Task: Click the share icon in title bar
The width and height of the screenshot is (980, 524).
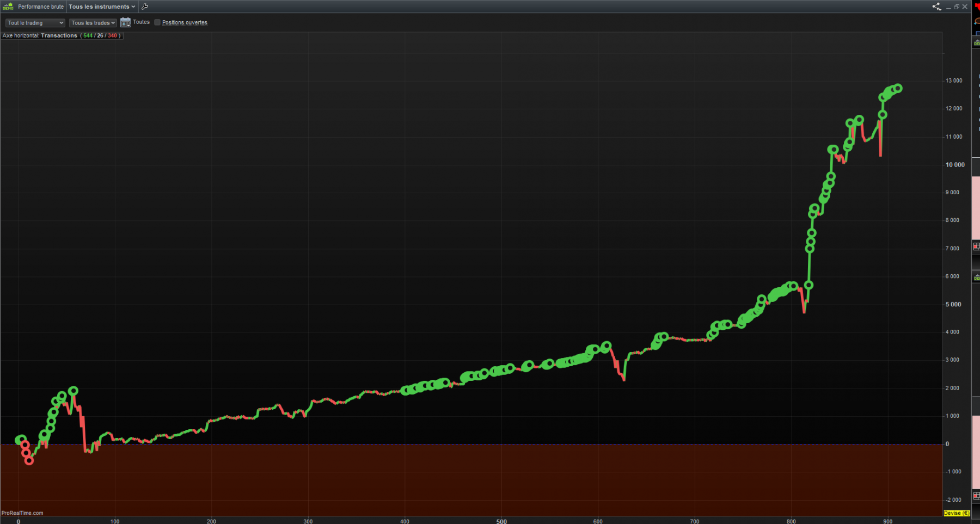Action: click(936, 7)
